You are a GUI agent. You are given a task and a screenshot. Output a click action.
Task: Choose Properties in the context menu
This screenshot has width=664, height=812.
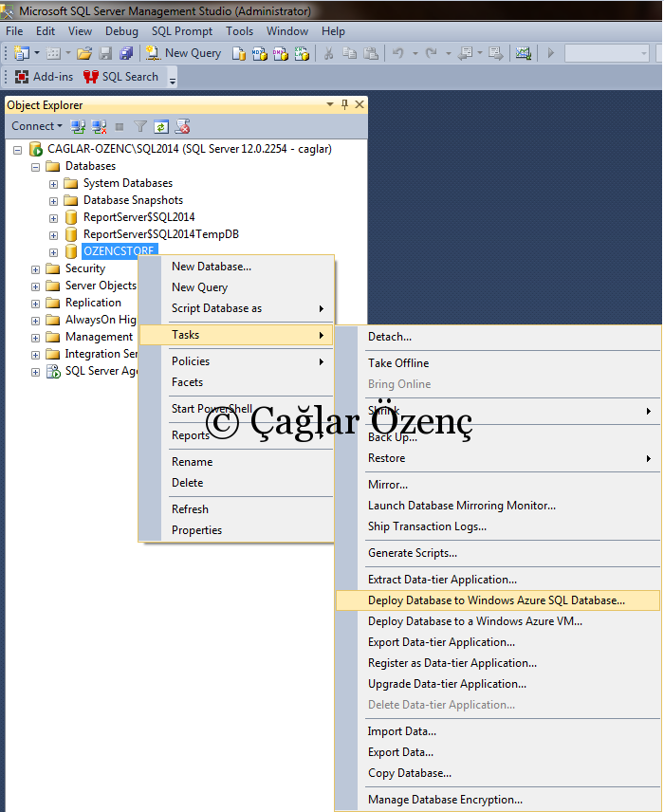click(237, 530)
